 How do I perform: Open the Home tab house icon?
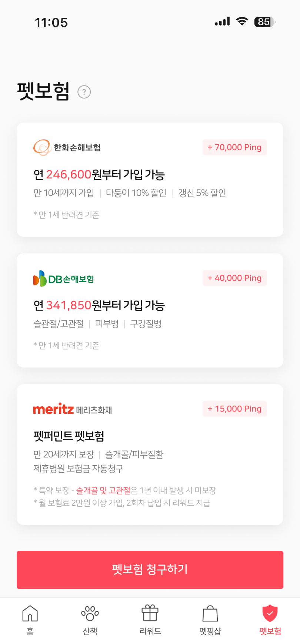tap(30, 614)
